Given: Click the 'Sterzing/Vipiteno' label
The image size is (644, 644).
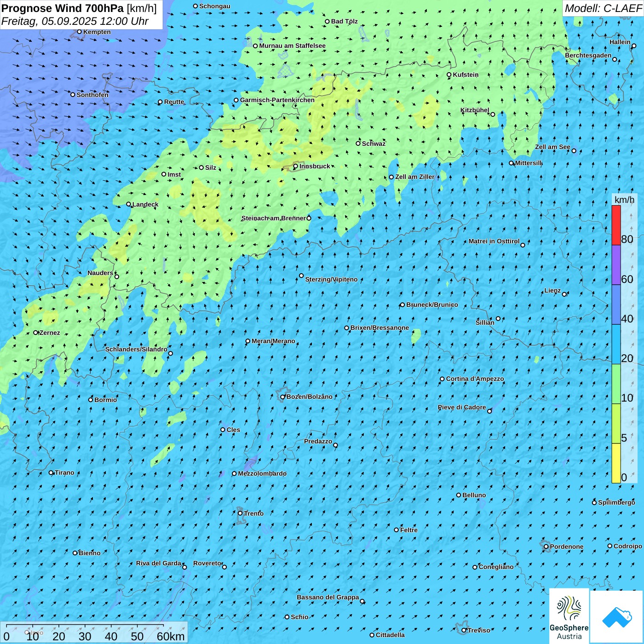Looking at the screenshot, I should pyautogui.click(x=331, y=279).
